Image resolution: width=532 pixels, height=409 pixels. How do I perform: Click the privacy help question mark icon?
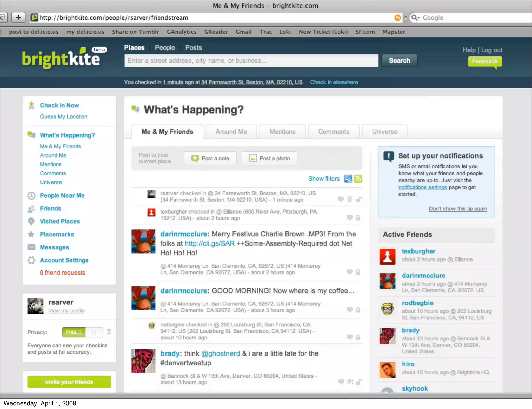pyautogui.click(x=109, y=332)
